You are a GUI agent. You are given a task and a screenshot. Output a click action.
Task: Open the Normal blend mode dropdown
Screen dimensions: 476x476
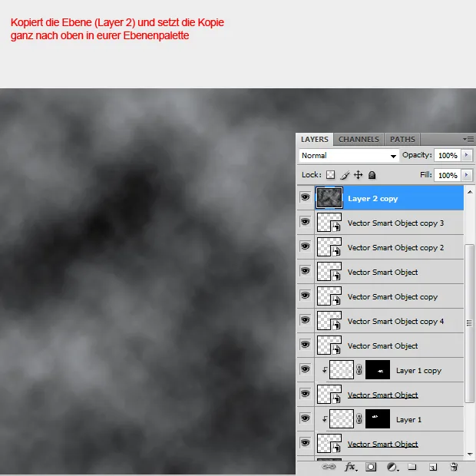[x=349, y=155]
